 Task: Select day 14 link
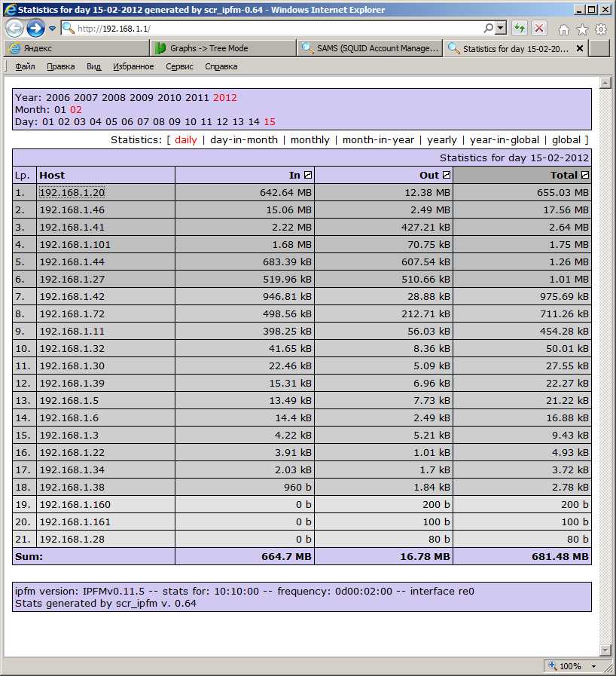pyautogui.click(x=254, y=121)
